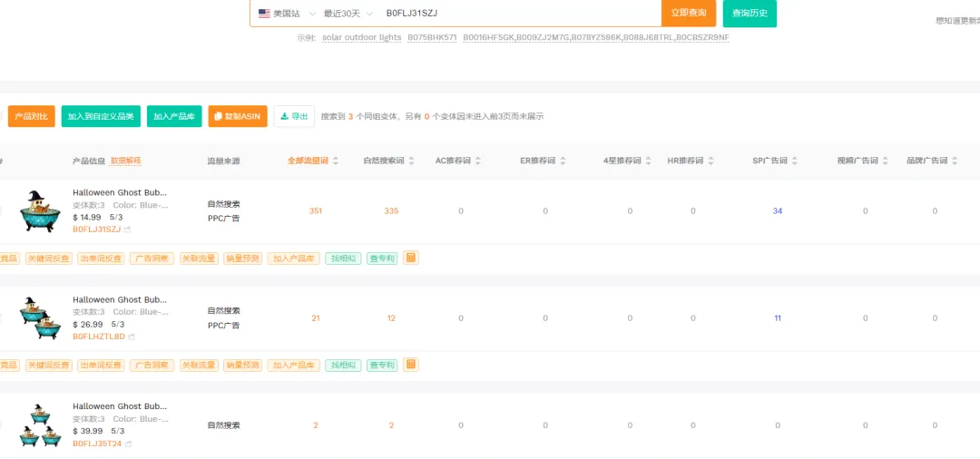Click ASIN link B0FLJ35T24
The height and width of the screenshot is (459, 980).
point(97,444)
